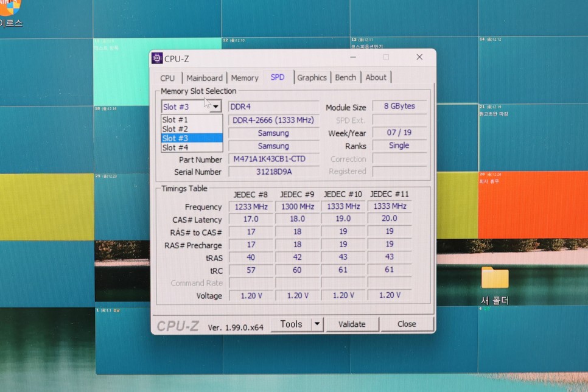Switch to the Mainboard tab

click(x=205, y=78)
